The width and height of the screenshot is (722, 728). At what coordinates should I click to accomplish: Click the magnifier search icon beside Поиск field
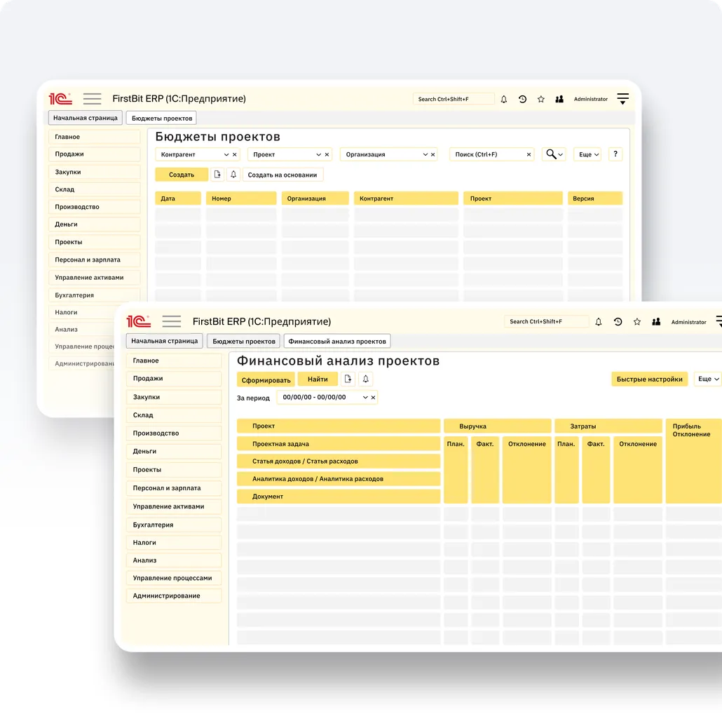click(552, 154)
